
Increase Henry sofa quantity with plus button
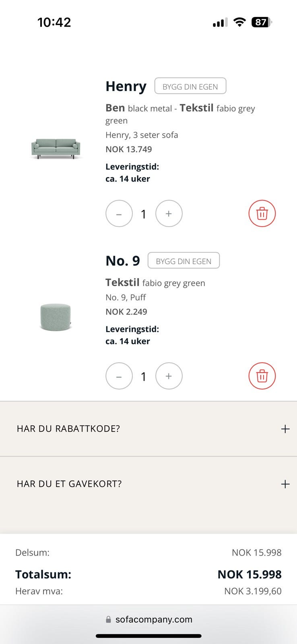click(x=169, y=213)
